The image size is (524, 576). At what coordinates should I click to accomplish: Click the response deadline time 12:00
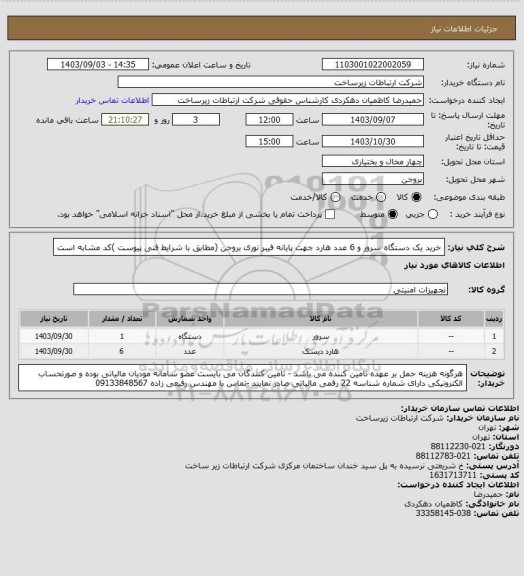click(x=269, y=120)
